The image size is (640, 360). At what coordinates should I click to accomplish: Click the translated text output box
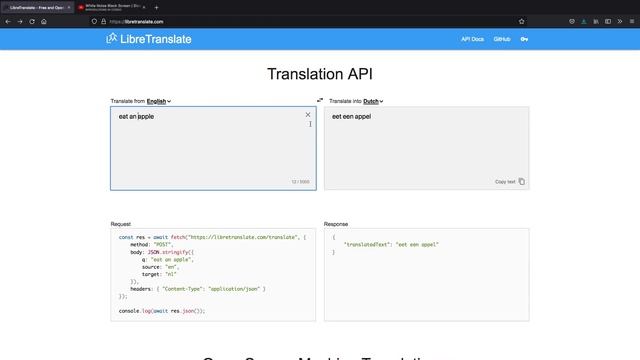(x=427, y=149)
